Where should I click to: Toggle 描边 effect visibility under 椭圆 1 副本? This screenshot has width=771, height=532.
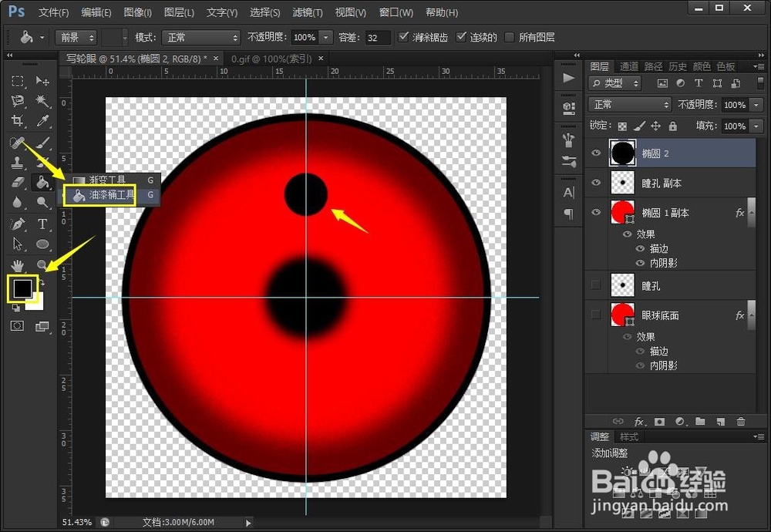pos(640,249)
